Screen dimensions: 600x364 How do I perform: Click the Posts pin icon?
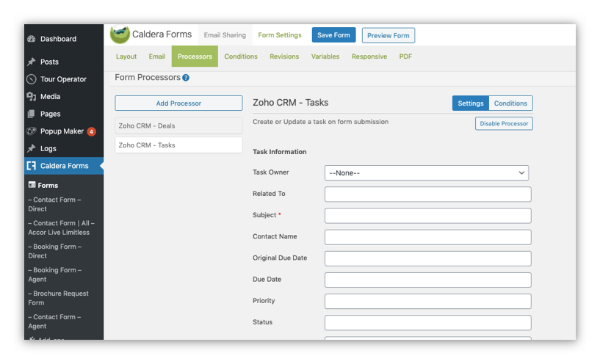pos(32,62)
